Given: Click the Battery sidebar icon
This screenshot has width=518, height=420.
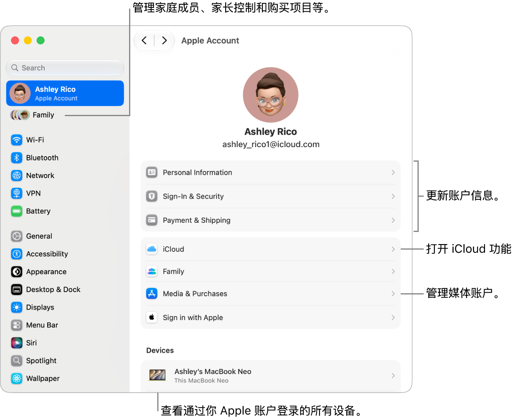Looking at the screenshot, I should tap(17, 211).
